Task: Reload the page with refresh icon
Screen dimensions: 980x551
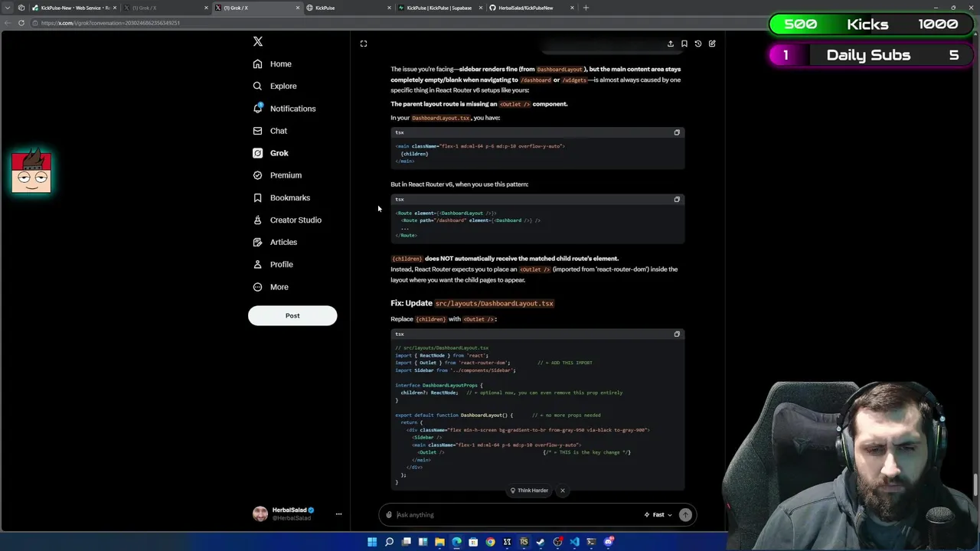Action: [x=21, y=23]
